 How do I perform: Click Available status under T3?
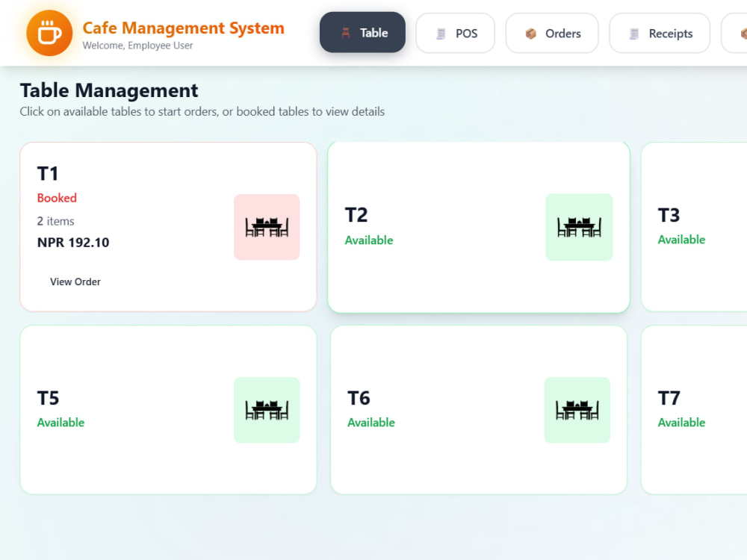coord(681,240)
